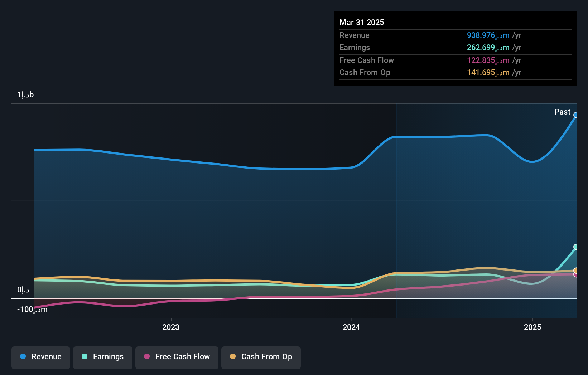Image resolution: width=588 pixels, height=375 pixels.
Task: Click the top y-axis label reading 1 b
Action: tap(25, 94)
